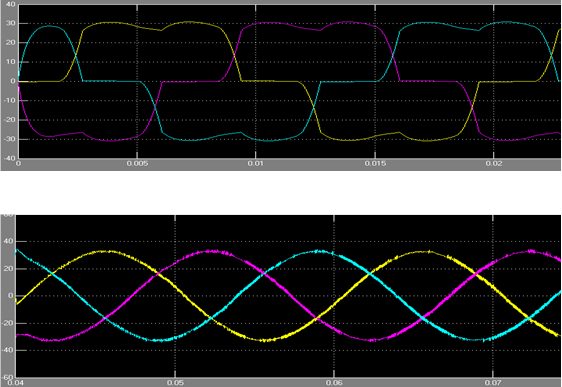Click the -60 label on sinusoidal scope axis

click(x=8, y=377)
